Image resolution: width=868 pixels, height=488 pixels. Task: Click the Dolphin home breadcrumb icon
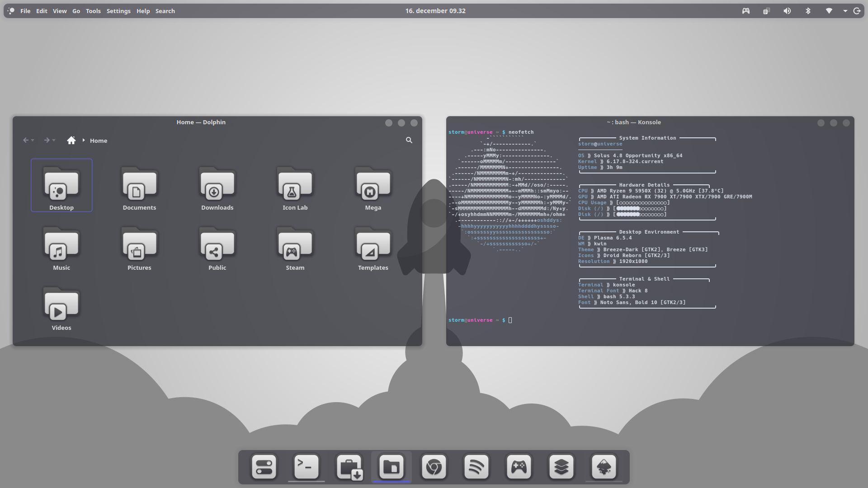[x=71, y=141]
